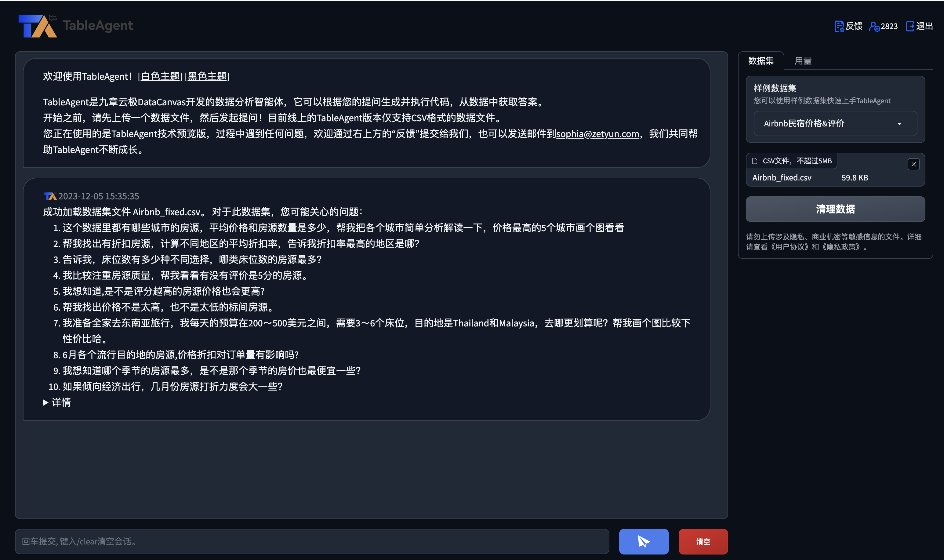Image resolution: width=944 pixels, height=560 pixels.
Task: Switch to 白色主题 link
Action: point(160,76)
